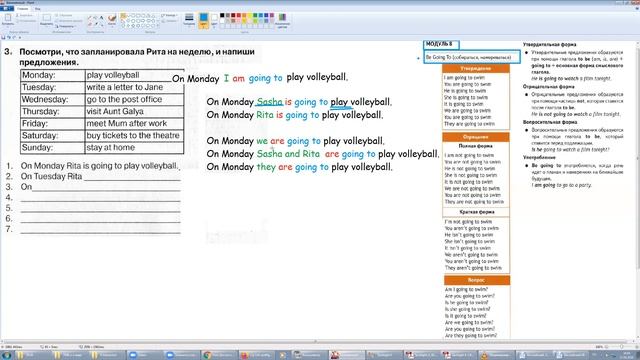640x360 pixels.
Task: Pick the green color swatch in palette
Action: point(255,16)
